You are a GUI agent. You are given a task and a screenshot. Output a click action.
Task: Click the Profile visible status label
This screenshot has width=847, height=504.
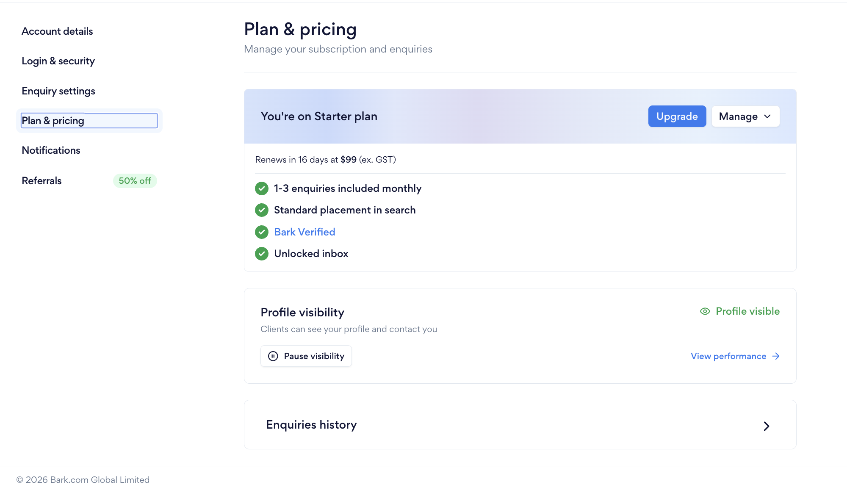click(x=747, y=311)
